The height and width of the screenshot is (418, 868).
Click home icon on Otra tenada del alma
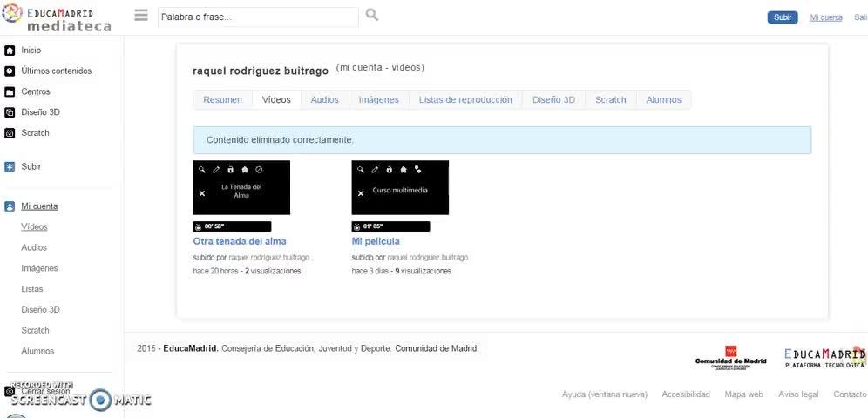point(245,170)
